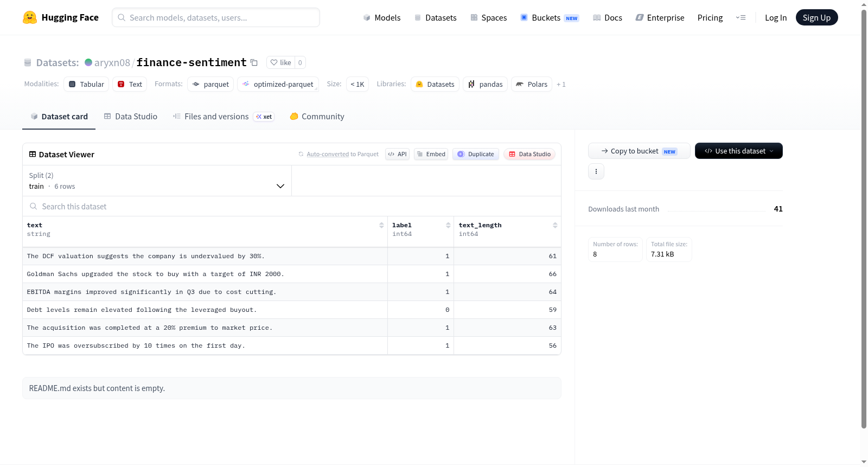Image resolution: width=868 pixels, height=467 pixels.
Task: Click the size tag < 1K
Action: pyautogui.click(x=358, y=84)
